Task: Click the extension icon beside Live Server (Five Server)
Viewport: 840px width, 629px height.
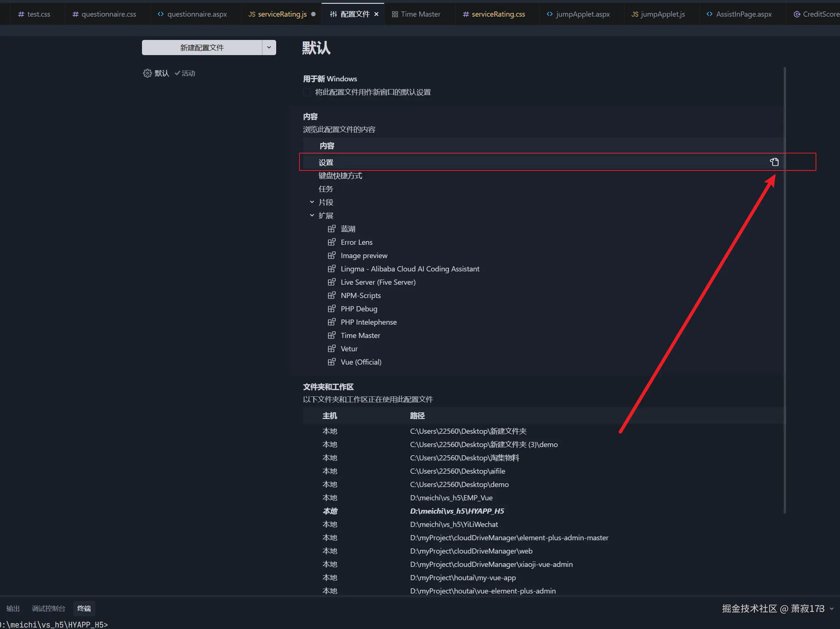Action: coord(332,282)
